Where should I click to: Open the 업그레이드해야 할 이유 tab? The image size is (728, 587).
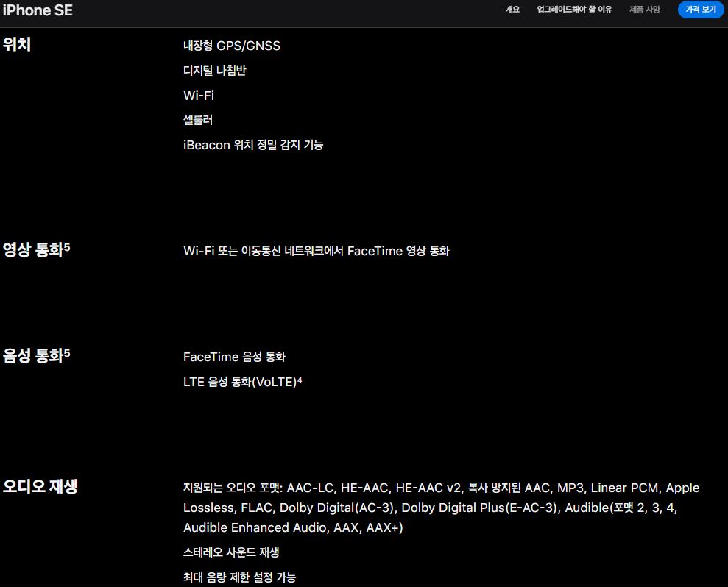(574, 10)
